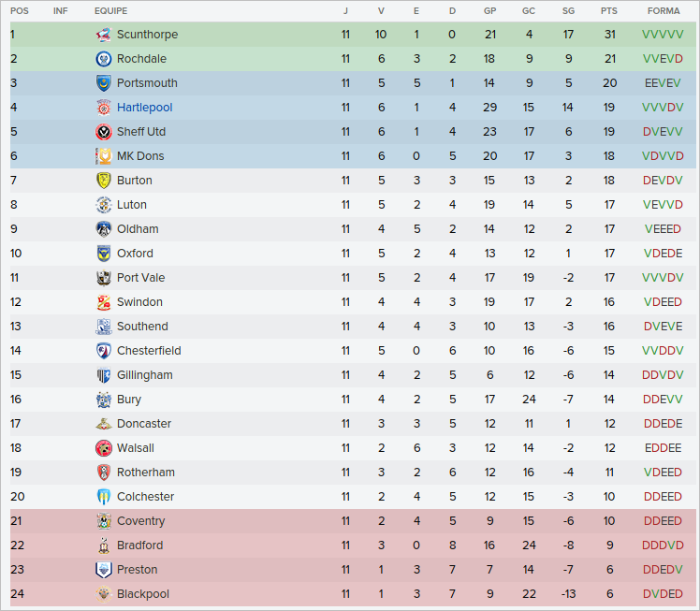Open the Hartlepool team link
Image resolution: width=700 pixels, height=611 pixels.
(x=144, y=108)
